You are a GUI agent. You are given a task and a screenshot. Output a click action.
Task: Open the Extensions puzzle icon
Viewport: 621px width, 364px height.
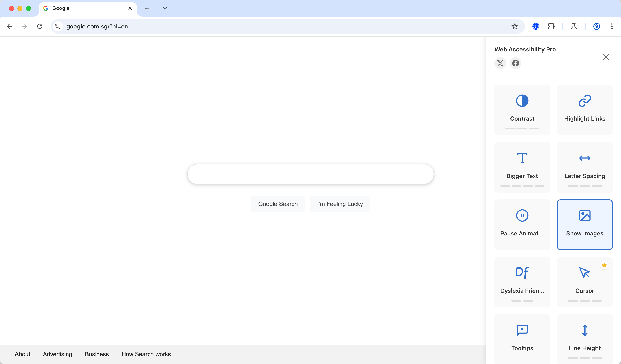tap(551, 26)
